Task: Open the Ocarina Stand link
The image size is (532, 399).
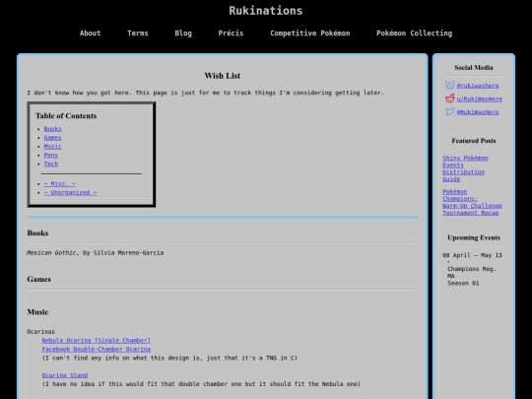Action: click(x=65, y=375)
